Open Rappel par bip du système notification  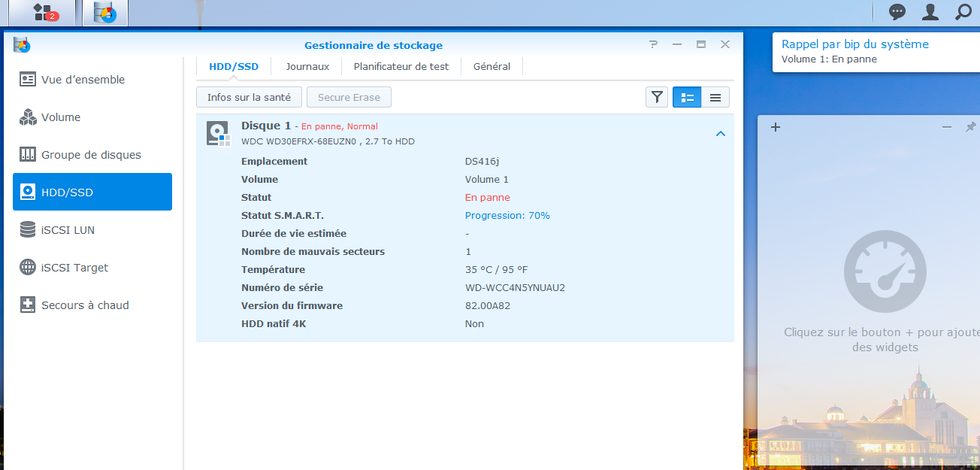tap(876, 51)
